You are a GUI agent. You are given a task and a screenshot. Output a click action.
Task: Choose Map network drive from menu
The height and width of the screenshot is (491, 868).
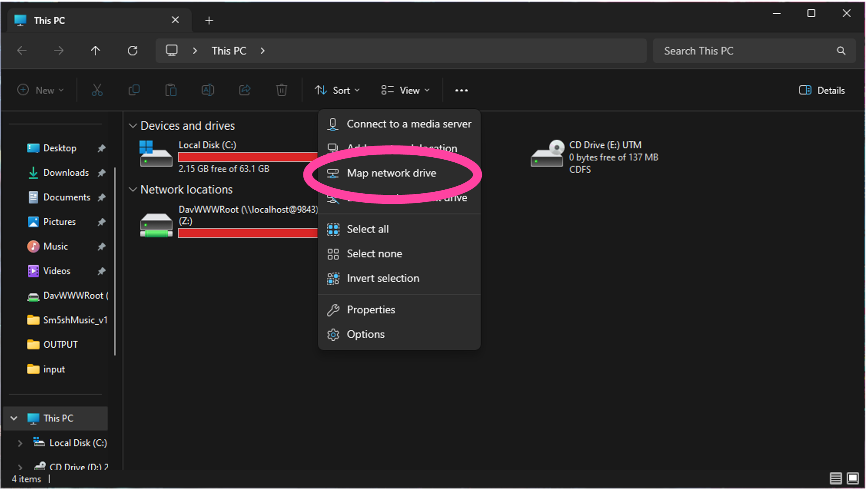click(x=391, y=173)
